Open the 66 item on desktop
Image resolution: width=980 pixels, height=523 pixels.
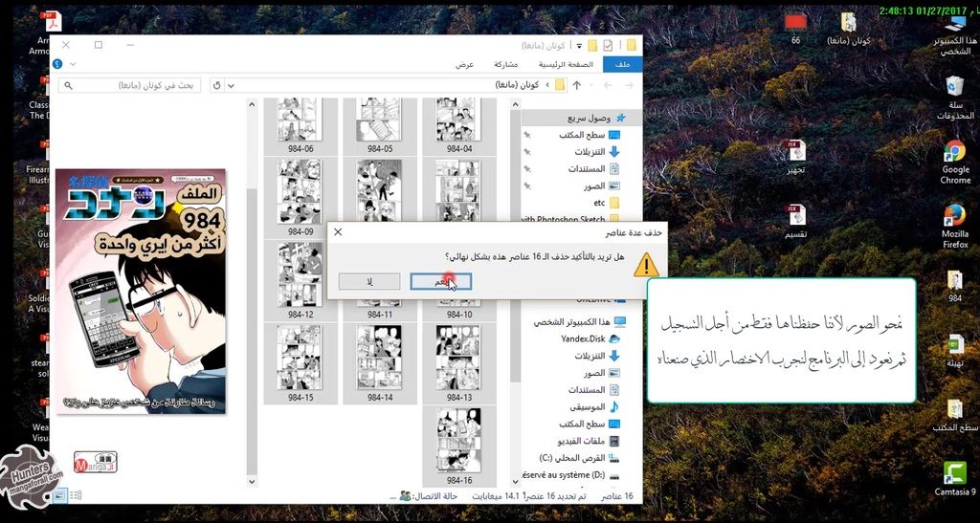[795, 28]
